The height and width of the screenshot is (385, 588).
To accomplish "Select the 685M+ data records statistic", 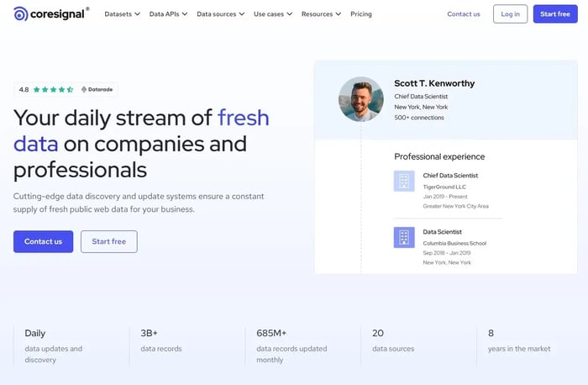I will (289, 345).
